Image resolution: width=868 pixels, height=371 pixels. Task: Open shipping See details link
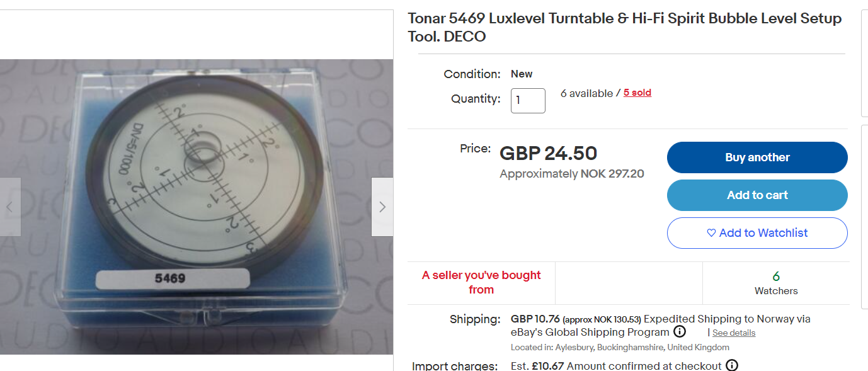(x=733, y=333)
